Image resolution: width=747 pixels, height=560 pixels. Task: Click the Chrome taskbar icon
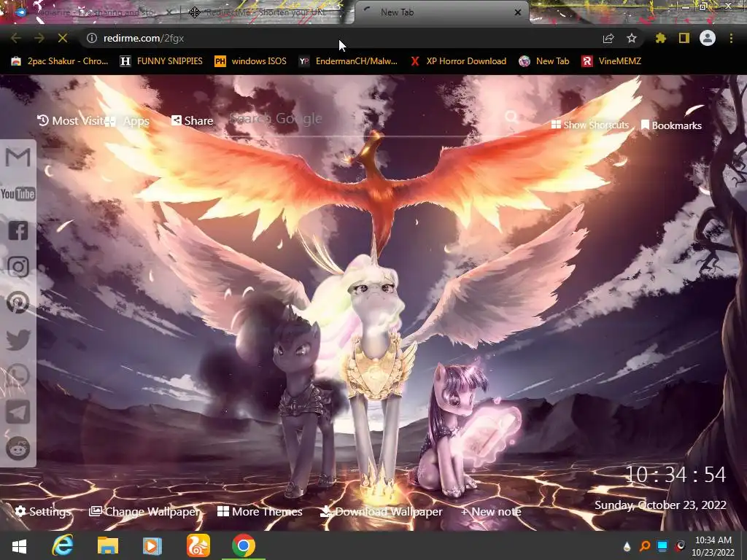coord(244,546)
